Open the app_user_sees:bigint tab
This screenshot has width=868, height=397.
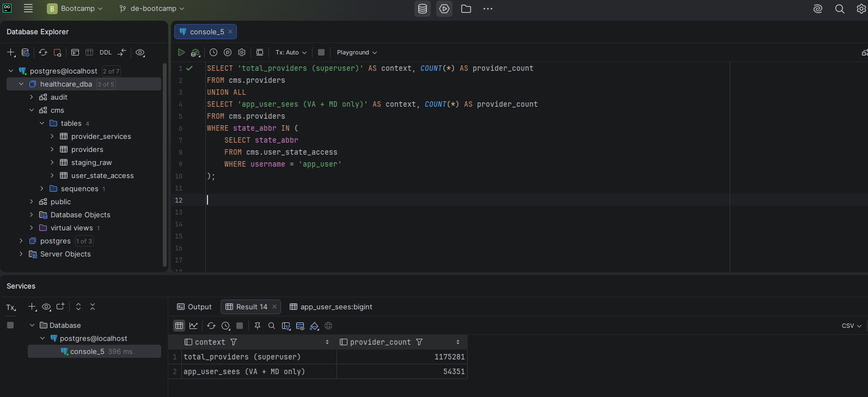pos(331,307)
